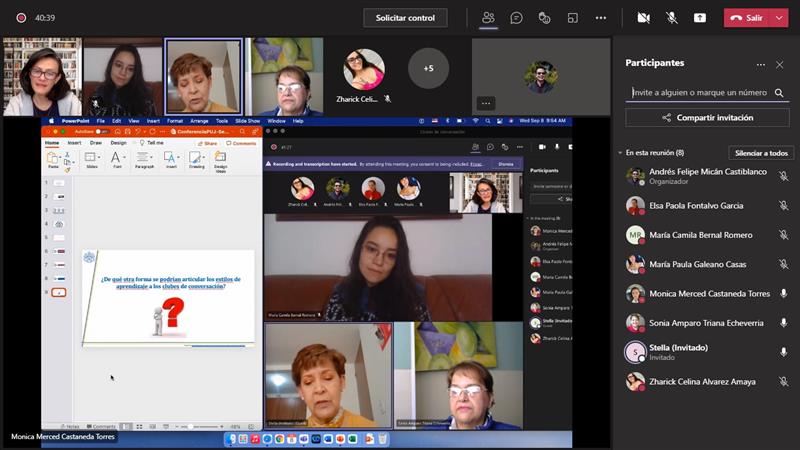Open the reactions icon in the Teams toolbar
This screenshot has width=800, height=450.
[544, 18]
